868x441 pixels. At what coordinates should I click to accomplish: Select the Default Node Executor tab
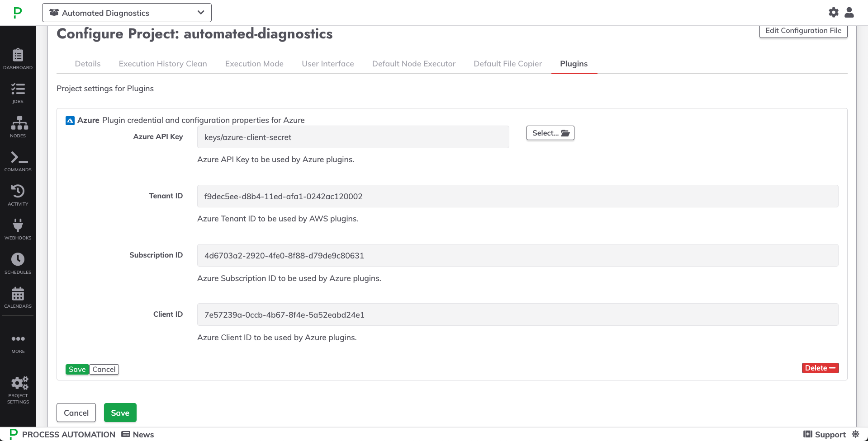[x=414, y=64]
